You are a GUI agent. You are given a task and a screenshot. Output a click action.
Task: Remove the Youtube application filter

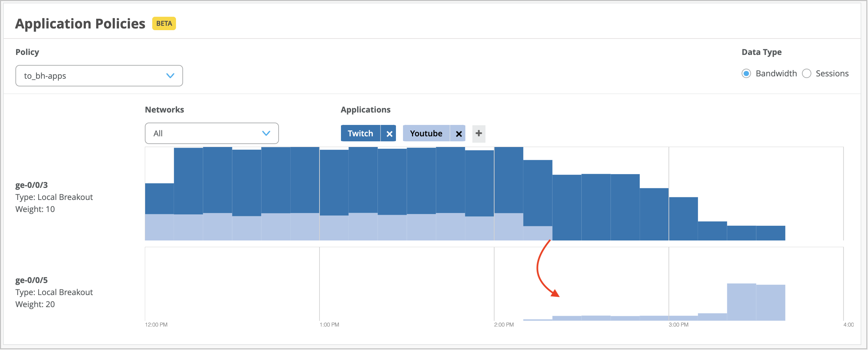(x=458, y=134)
